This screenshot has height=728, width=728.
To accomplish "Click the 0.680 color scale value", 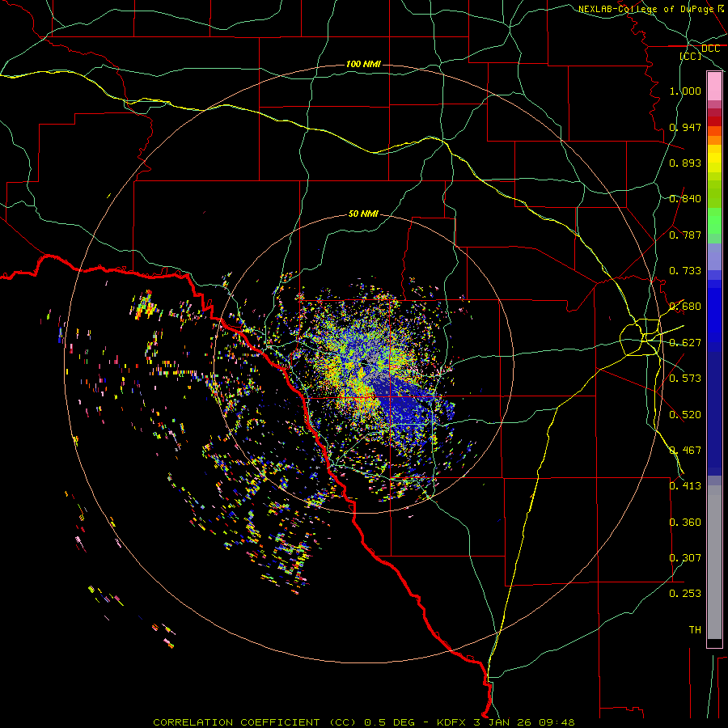I will (x=685, y=307).
